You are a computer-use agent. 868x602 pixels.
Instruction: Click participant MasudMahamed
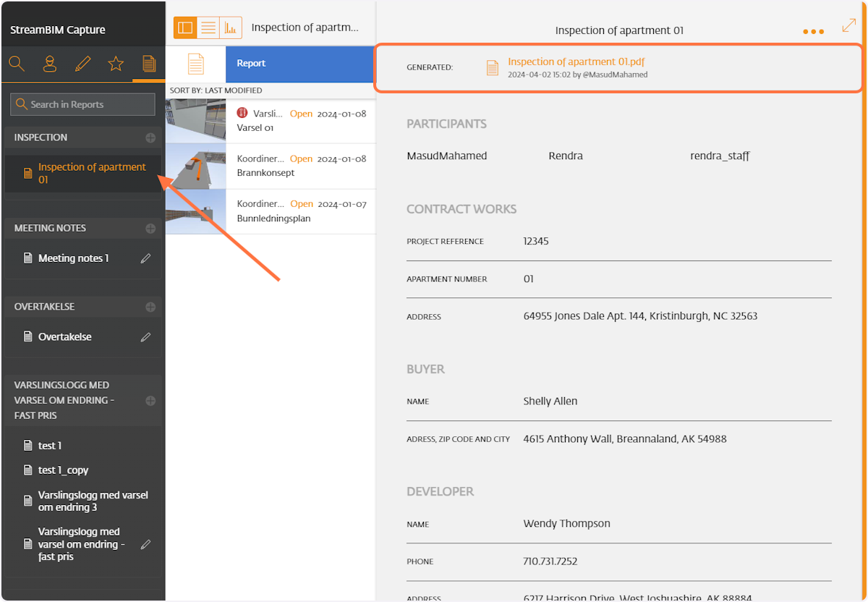click(x=447, y=156)
